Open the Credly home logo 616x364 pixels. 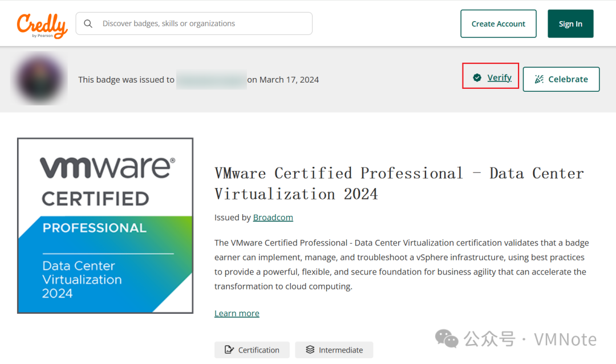[42, 26]
